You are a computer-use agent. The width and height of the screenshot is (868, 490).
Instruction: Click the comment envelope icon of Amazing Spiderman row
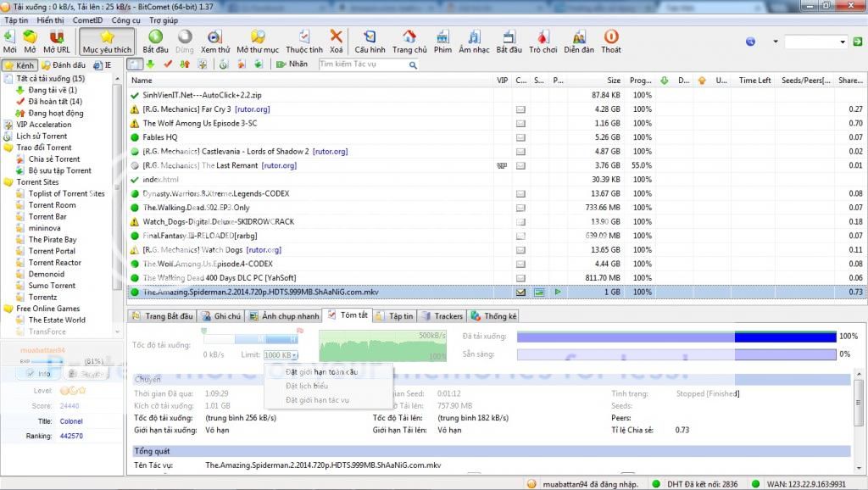pyautogui.click(x=521, y=292)
